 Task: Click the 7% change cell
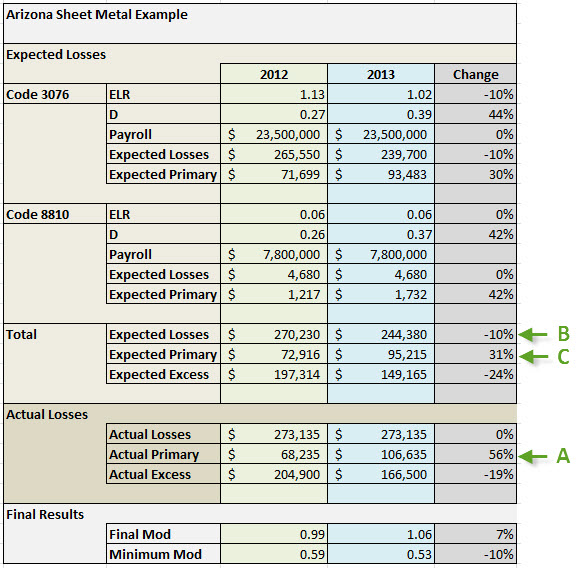click(475, 534)
